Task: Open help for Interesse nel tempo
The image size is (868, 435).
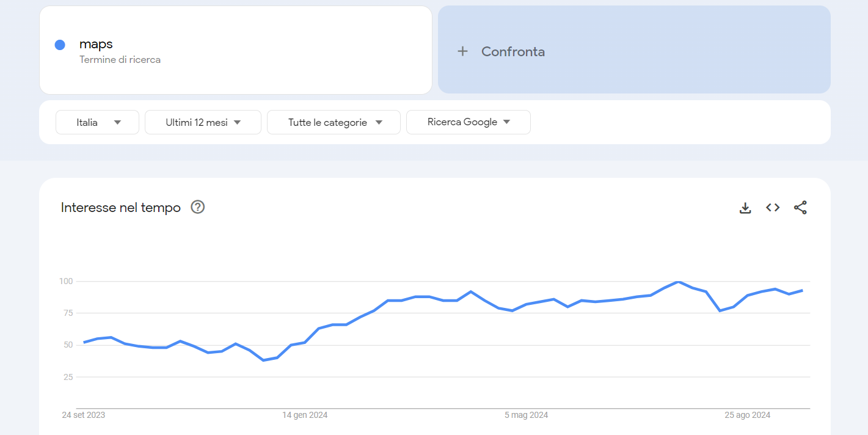Action: (x=197, y=207)
